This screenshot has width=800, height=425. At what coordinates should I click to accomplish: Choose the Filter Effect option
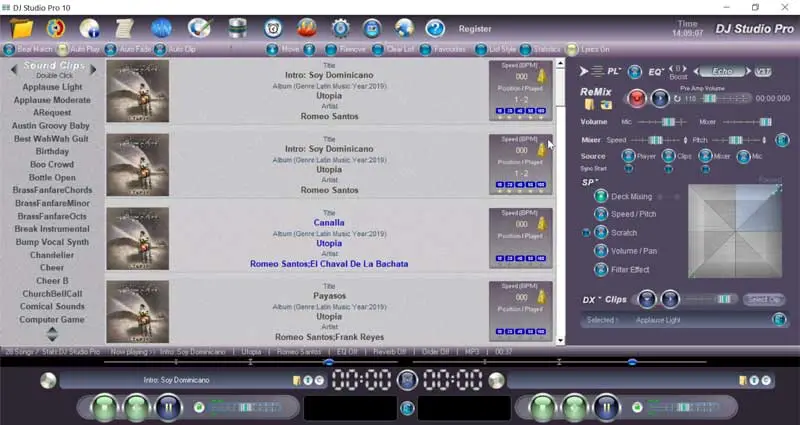point(601,269)
